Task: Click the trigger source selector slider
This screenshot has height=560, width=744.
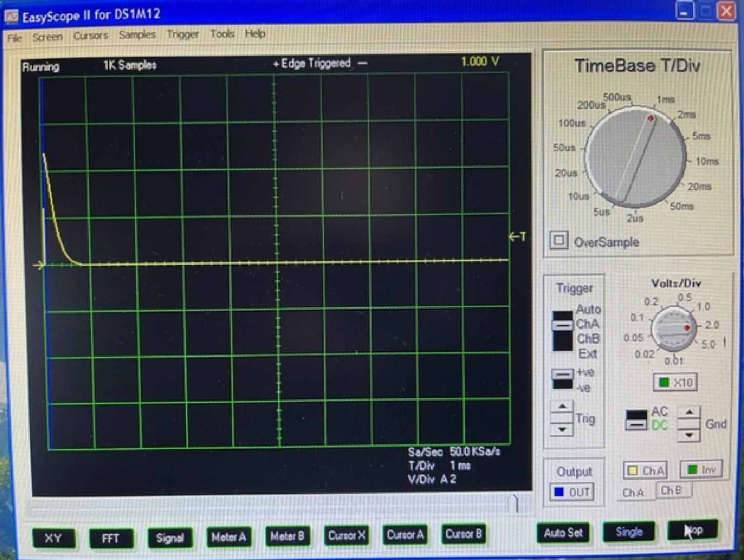Action: [x=562, y=331]
